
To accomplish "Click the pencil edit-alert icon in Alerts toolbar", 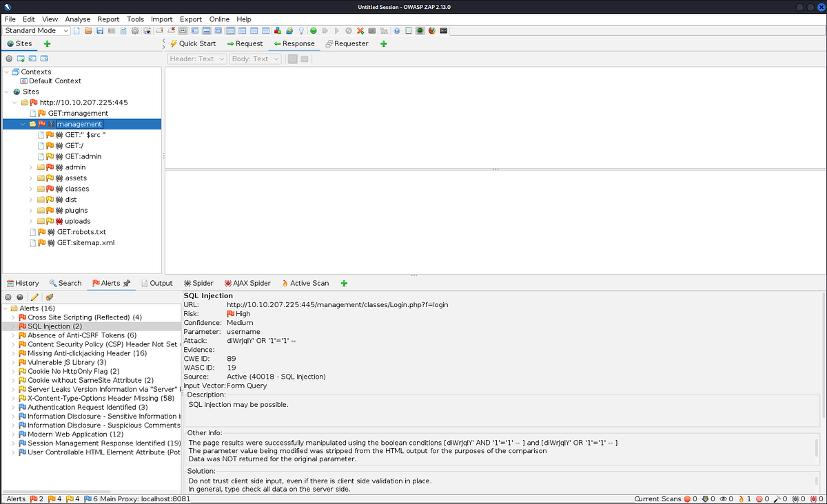I will [x=34, y=297].
